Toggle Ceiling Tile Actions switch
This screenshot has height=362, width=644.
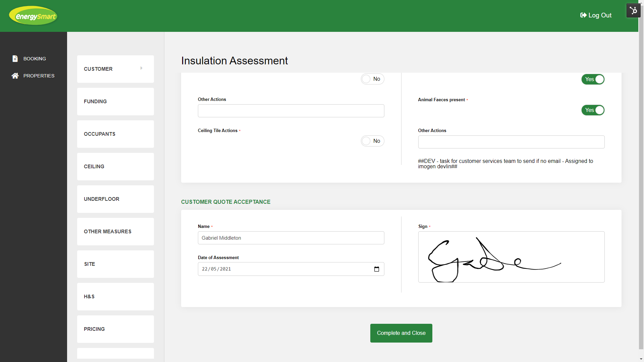click(x=372, y=141)
